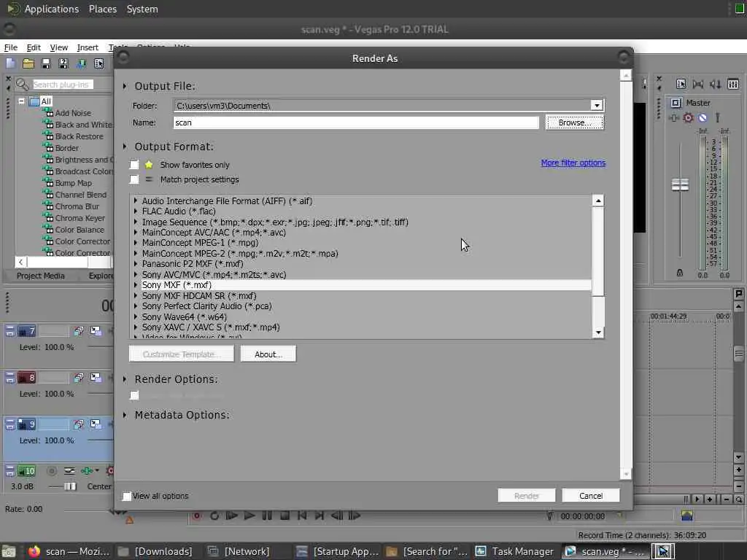This screenshot has height=560, width=747.
Task: Open the Save As toolbar icon
Action: pos(63,63)
